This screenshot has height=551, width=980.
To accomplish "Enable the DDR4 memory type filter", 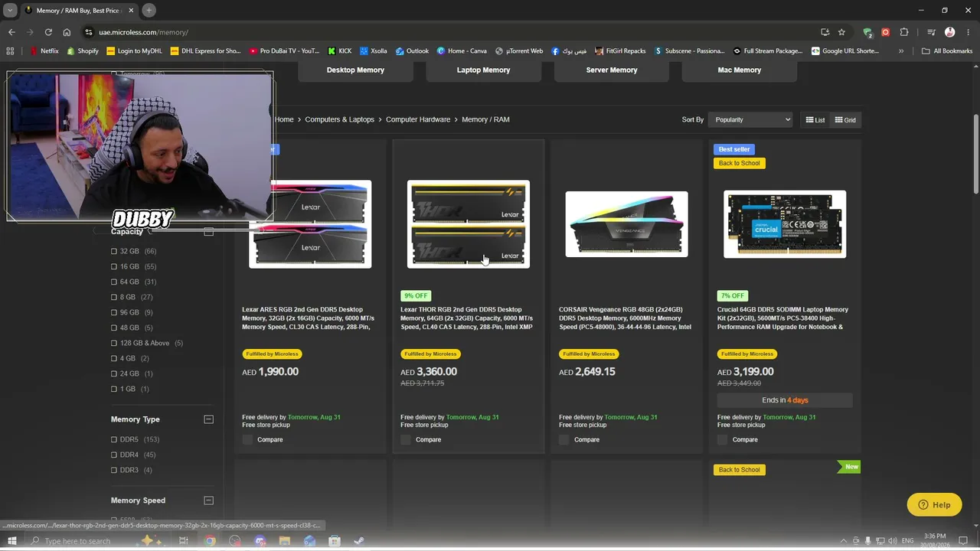I will (114, 455).
